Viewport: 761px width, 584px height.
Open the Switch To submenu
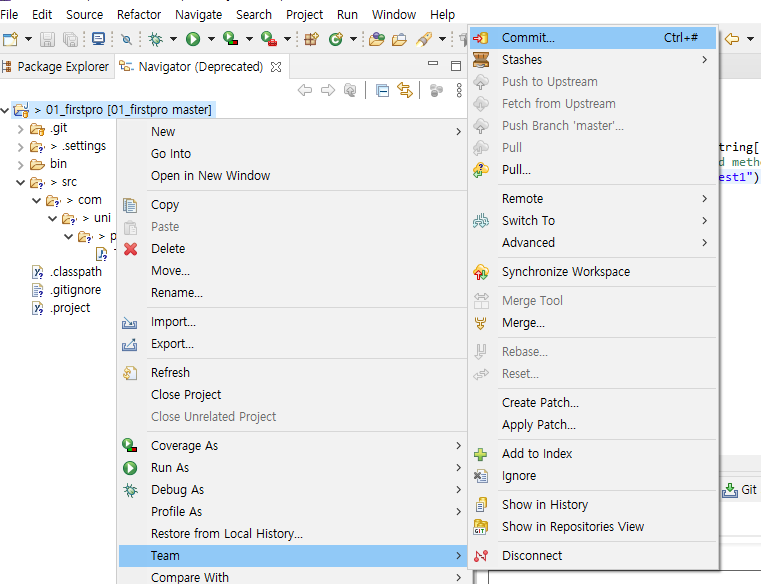click(593, 221)
